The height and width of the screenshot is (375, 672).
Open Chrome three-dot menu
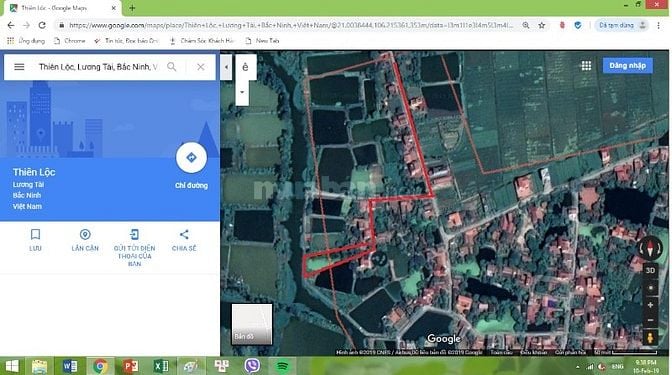pyautogui.click(x=658, y=25)
